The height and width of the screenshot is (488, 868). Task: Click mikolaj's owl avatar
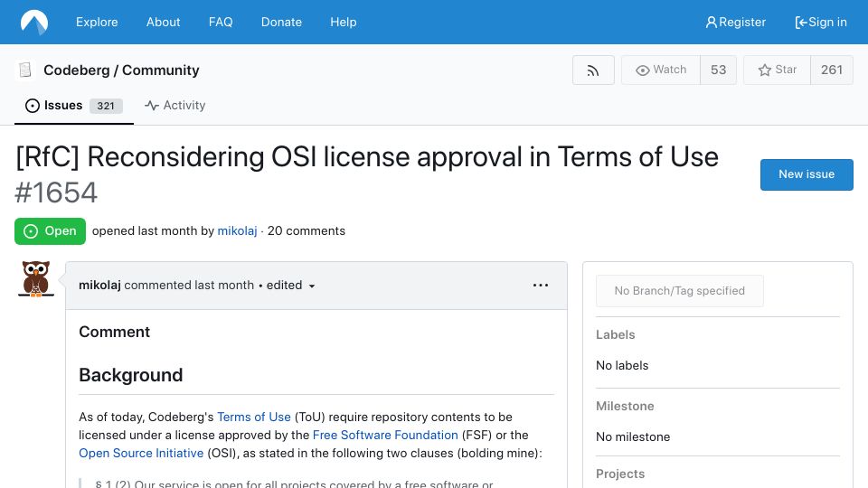tap(36, 279)
